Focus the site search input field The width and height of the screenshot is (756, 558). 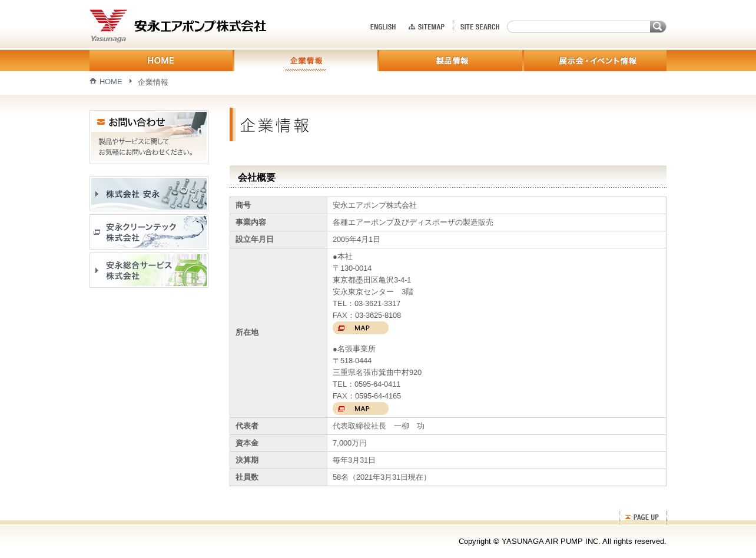579,26
